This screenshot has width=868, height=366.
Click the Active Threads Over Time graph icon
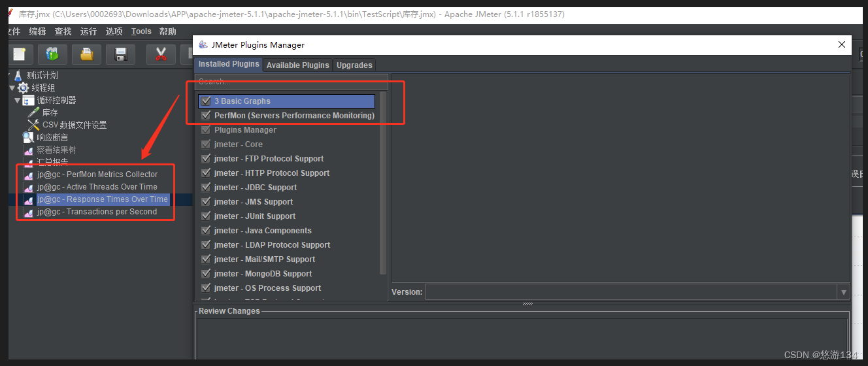click(x=28, y=188)
